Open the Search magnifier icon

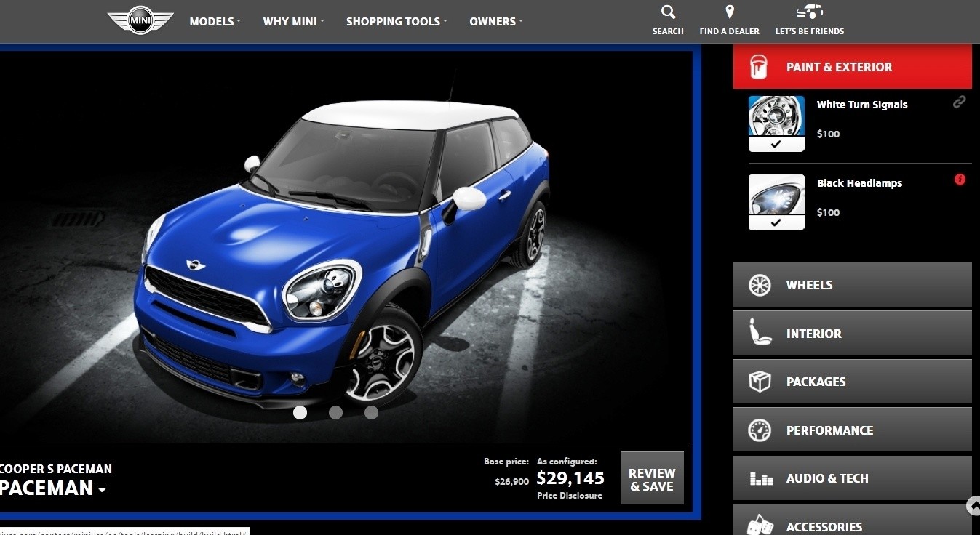668,12
